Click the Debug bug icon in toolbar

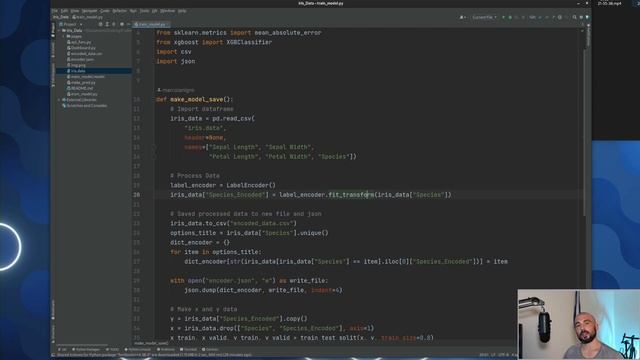pyautogui.click(x=510, y=18)
